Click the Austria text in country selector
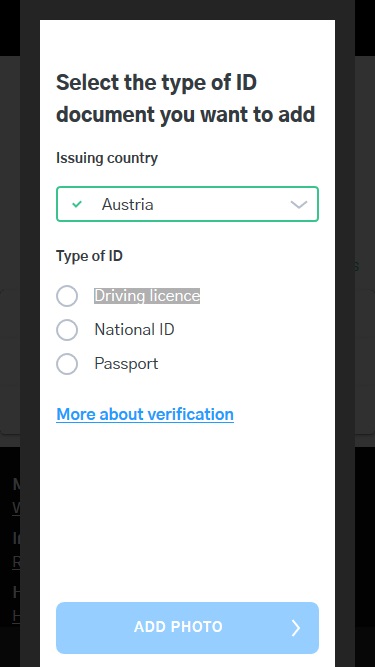Screen dimensions: 375x667 click(x=128, y=205)
